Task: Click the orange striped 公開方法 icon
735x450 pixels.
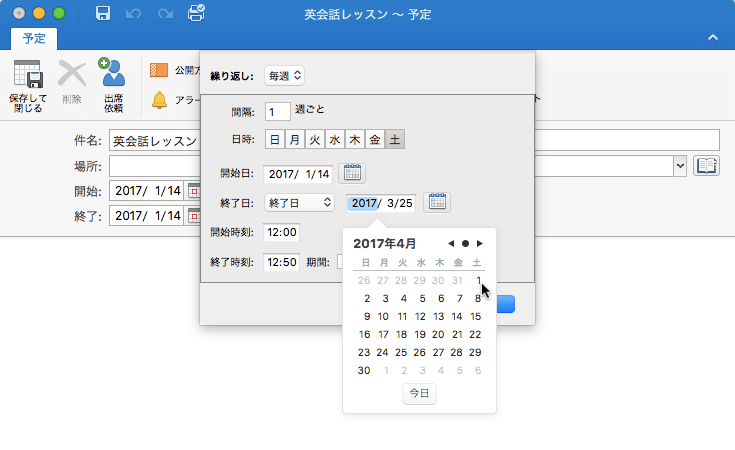Action: (x=159, y=70)
